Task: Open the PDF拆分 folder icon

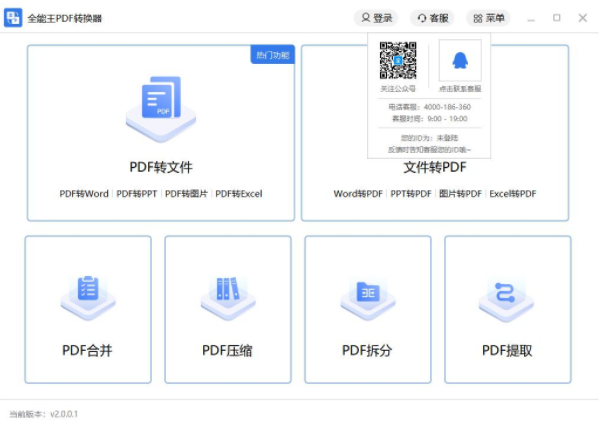Action: (367, 293)
